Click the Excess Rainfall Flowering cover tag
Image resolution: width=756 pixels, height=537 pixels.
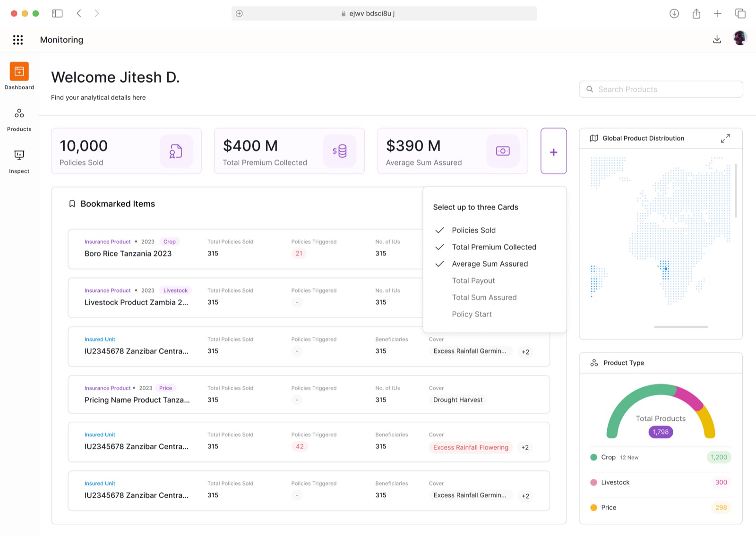point(471,447)
